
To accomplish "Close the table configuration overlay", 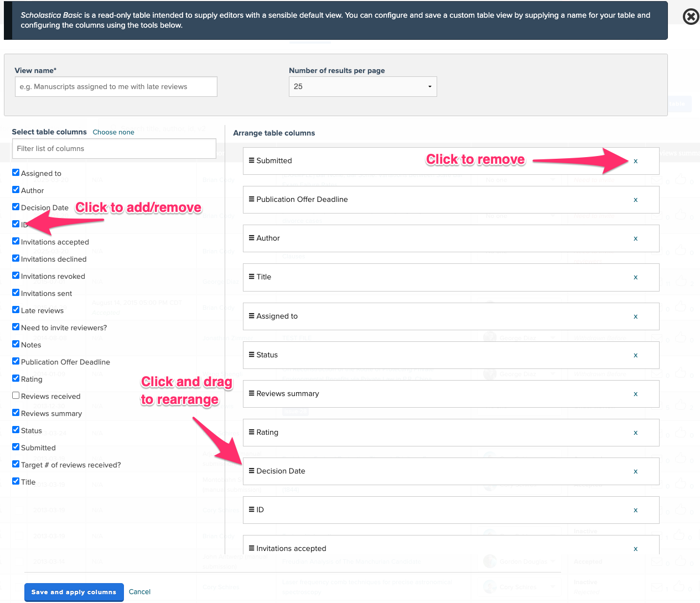I will pyautogui.click(x=691, y=17).
